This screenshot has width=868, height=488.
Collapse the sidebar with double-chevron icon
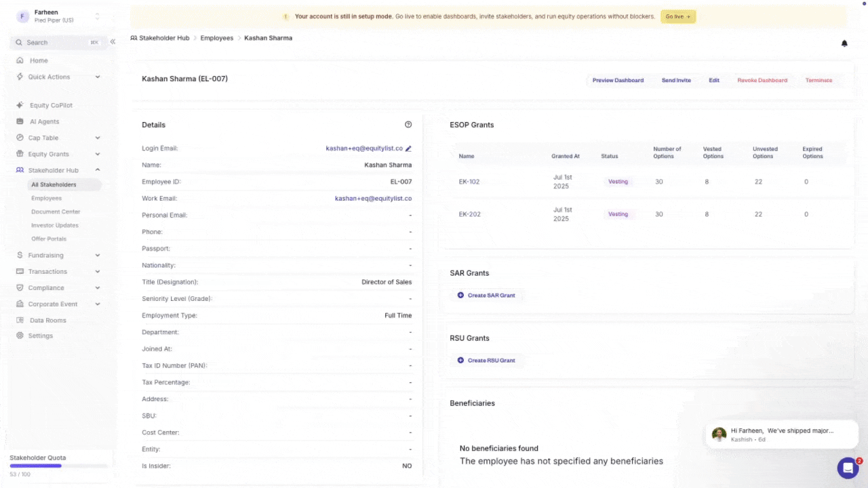click(113, 42)
